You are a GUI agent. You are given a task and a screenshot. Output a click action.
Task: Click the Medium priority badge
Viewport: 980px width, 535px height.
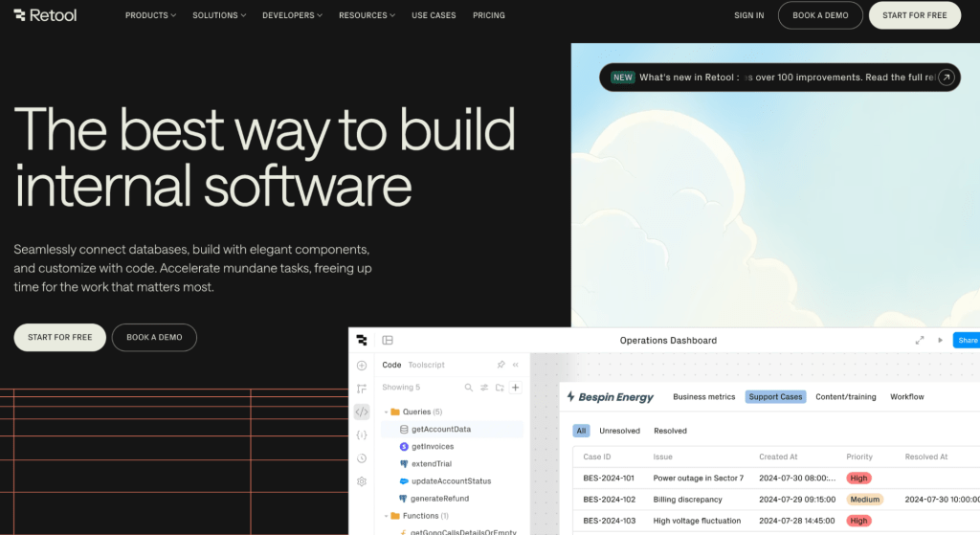(x=865, y=500)
